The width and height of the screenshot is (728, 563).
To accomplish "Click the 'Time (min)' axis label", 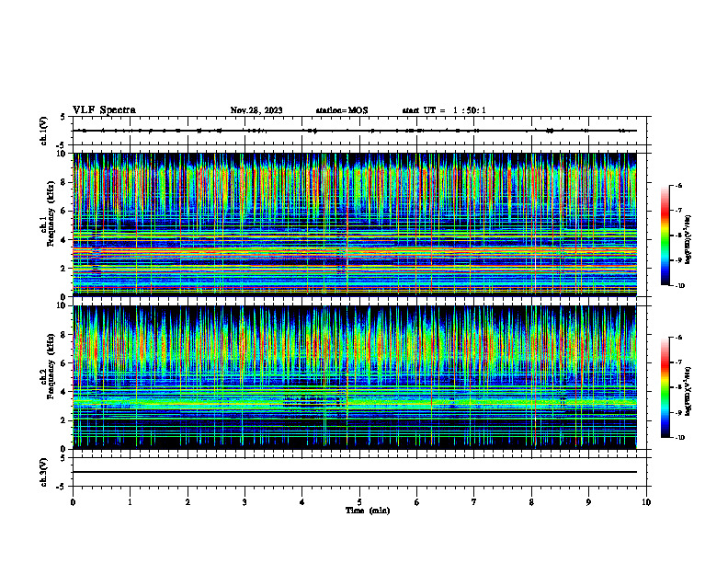I will tap(368, 511).
